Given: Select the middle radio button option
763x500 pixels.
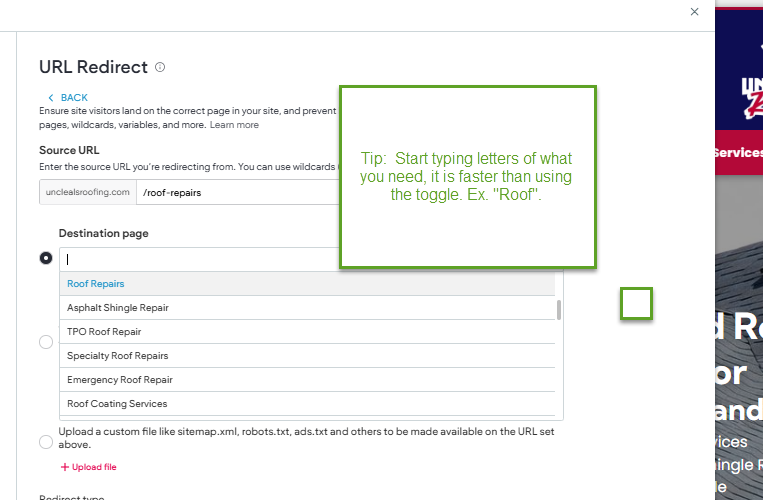Looking at the screenshot, I should (46, 342).
